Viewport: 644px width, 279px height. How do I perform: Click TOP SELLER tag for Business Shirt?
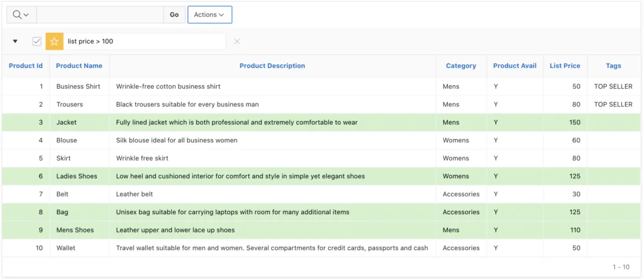pyautogui.click(x=613, y=86)
